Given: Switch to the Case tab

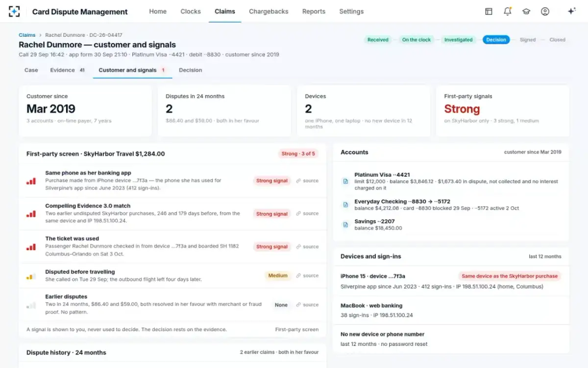Looking at the screenshot, I should click(x=31, y=70).
